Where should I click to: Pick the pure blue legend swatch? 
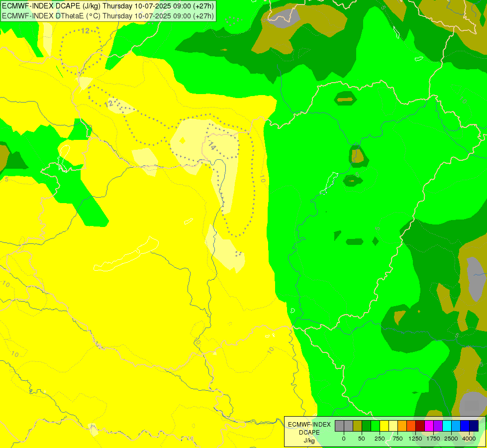tap(465, 426)
